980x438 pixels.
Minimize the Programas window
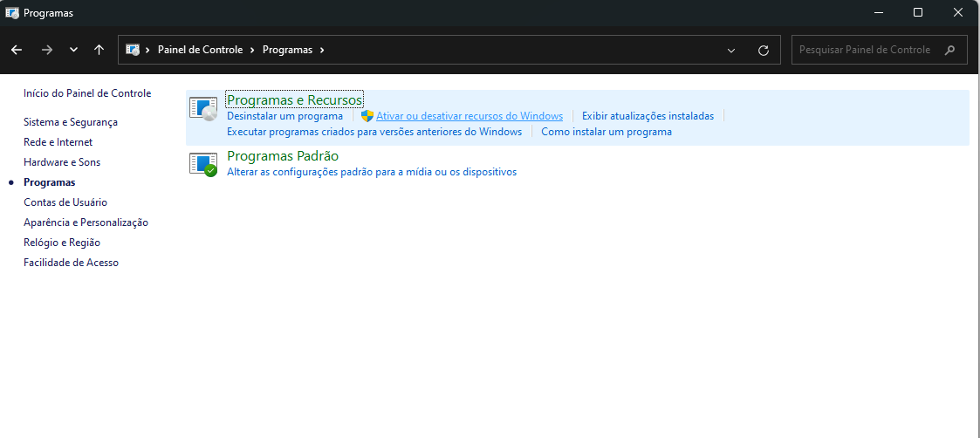point(878,12)
